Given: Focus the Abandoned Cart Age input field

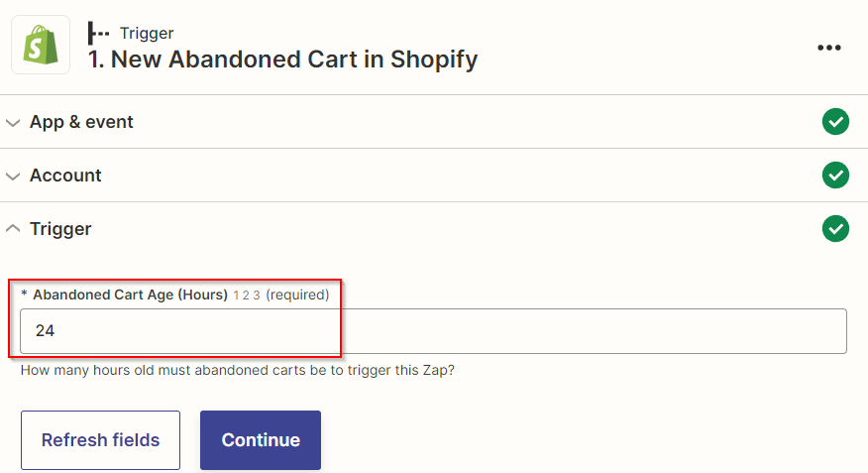Looking at the screenshot, I should click(433, 330).
